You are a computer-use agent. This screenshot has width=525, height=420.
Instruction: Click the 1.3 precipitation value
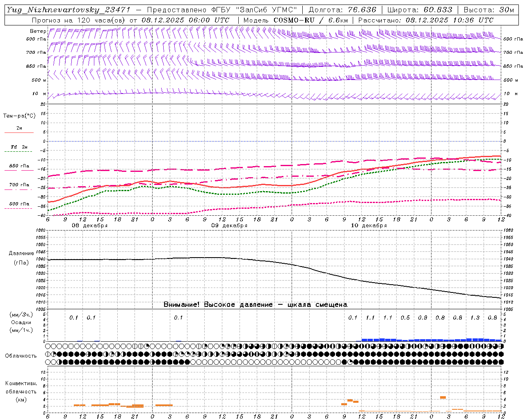point(475,318)
